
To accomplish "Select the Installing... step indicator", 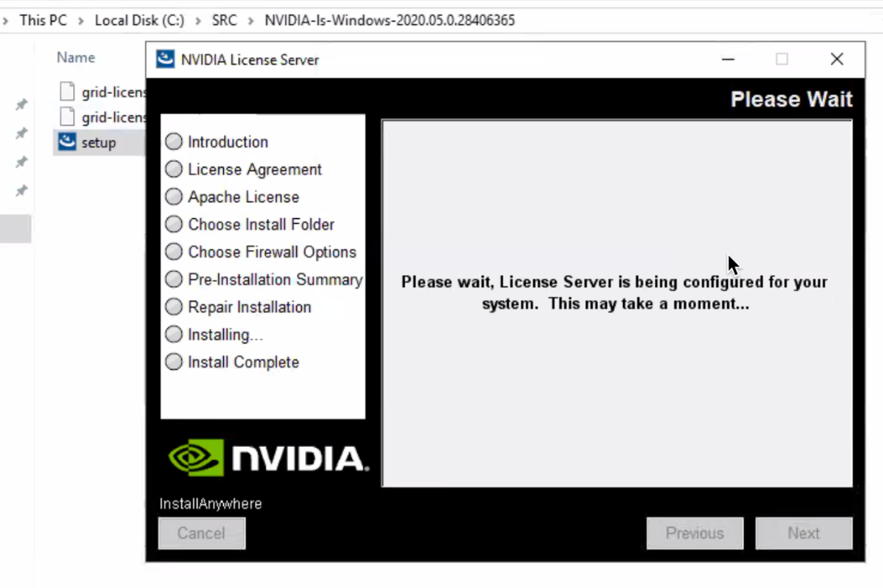I will coord(174,335).
